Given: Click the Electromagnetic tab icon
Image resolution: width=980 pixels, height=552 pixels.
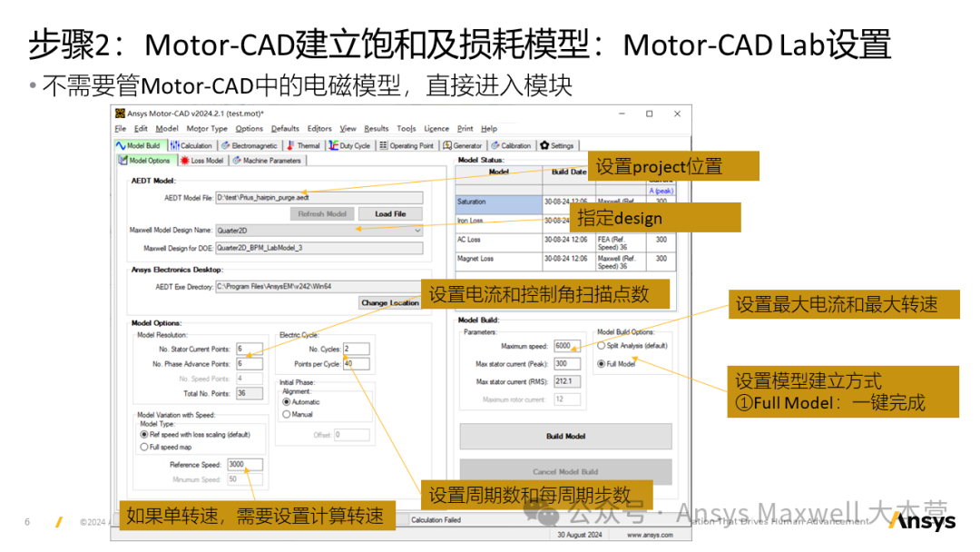Looking at the screenshot, I should click(x=226, y=145).
